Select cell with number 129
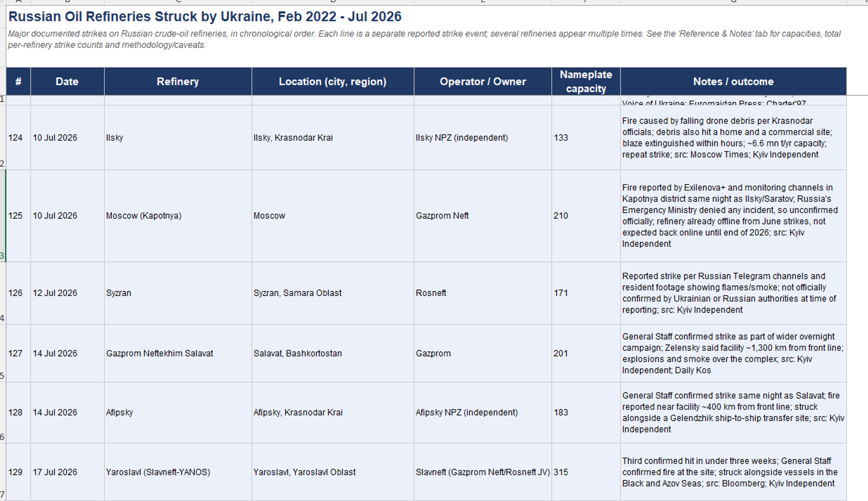Viewport: 868px width, 501px height. [18, 472]
